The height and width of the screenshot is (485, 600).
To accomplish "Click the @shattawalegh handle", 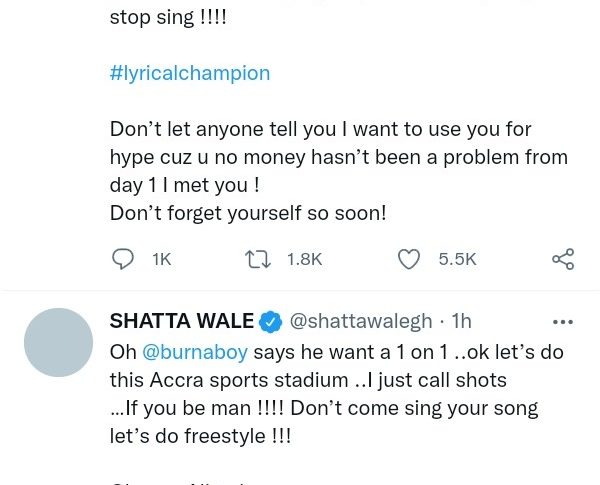I will coord(361,321).
